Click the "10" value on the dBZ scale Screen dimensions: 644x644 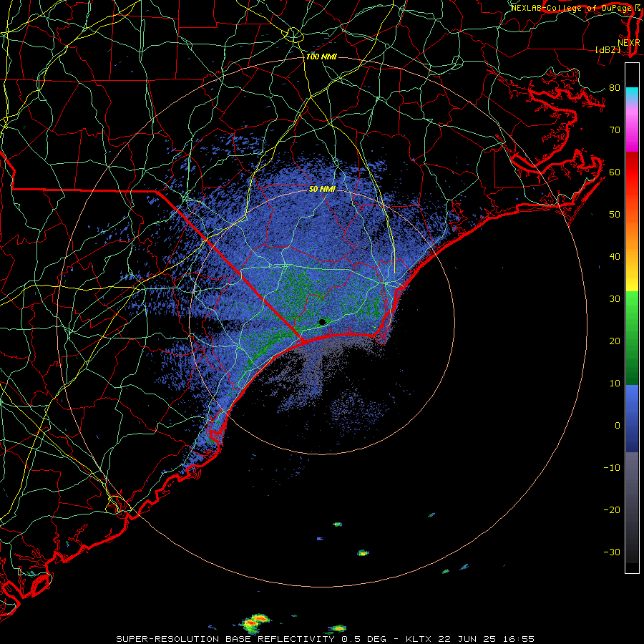(615, 384)
